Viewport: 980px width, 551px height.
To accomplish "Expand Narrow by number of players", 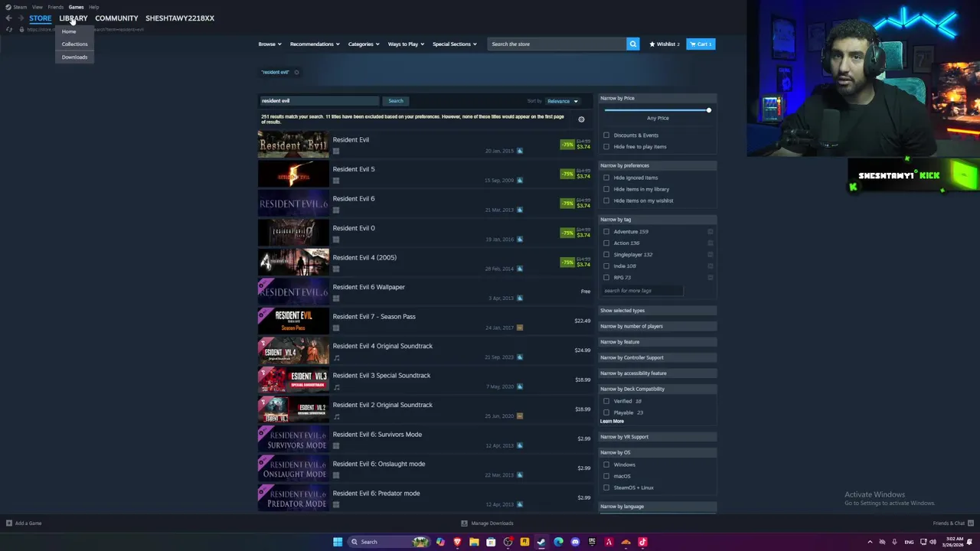I will pyautogui.click(x=658, y=326).
